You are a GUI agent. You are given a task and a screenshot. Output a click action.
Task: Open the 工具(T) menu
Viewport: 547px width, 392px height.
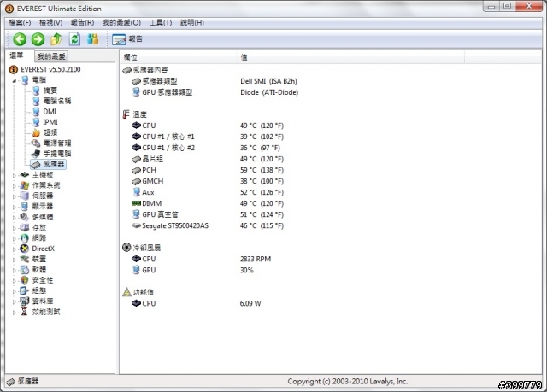click(x=161, y=23)
